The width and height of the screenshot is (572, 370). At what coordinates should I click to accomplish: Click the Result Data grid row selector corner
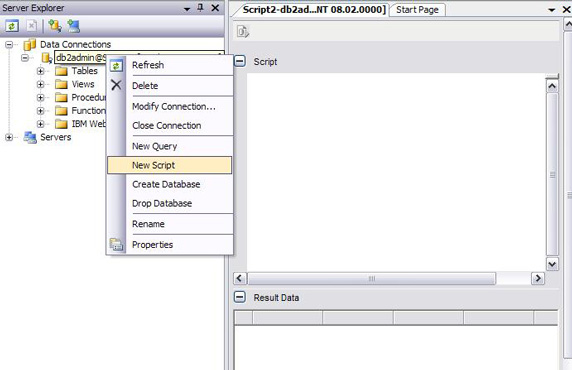click(x=243, y=317)
